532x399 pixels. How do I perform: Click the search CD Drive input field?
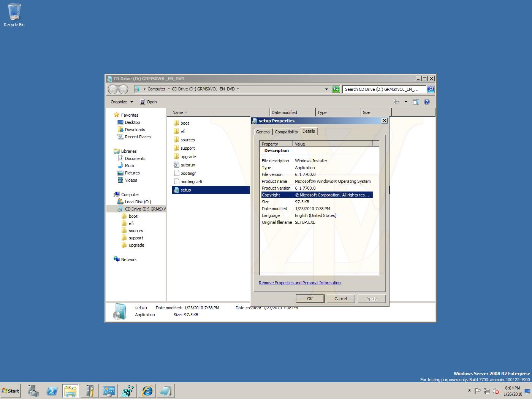coord(384,89)
